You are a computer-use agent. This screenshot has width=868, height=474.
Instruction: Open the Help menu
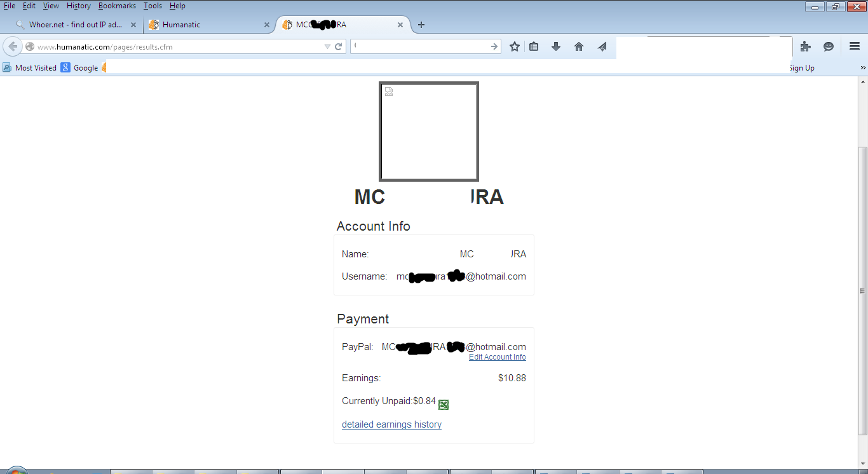(x=177, y=6)
